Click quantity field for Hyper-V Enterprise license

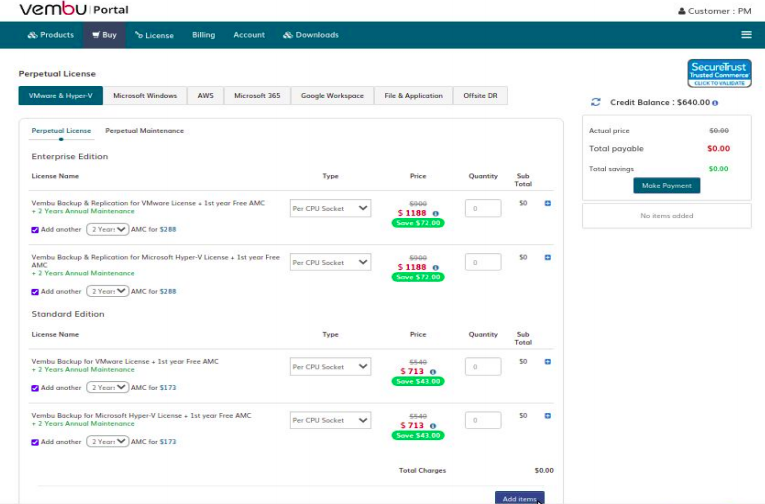(483, 262)
